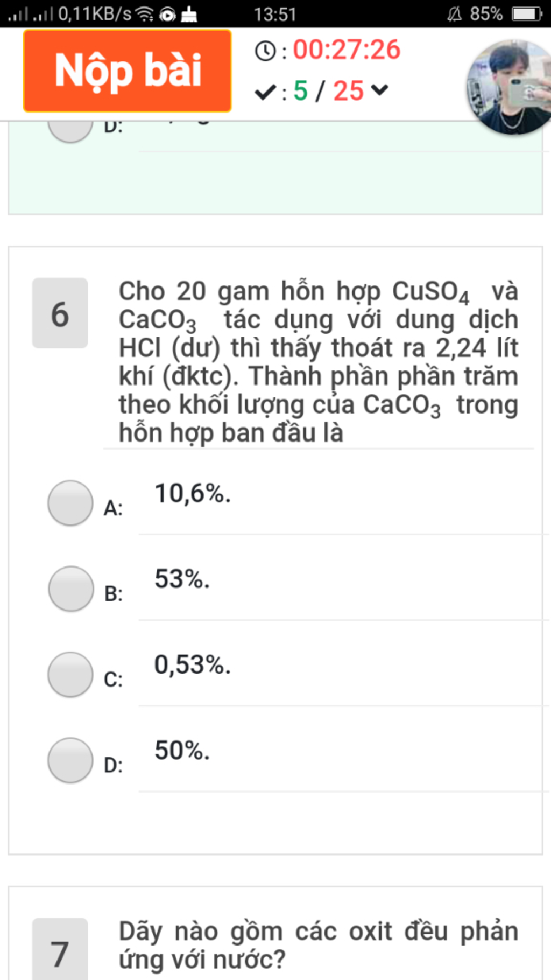Tap the download status icon
551x980 pixels.
coord(189,15)
